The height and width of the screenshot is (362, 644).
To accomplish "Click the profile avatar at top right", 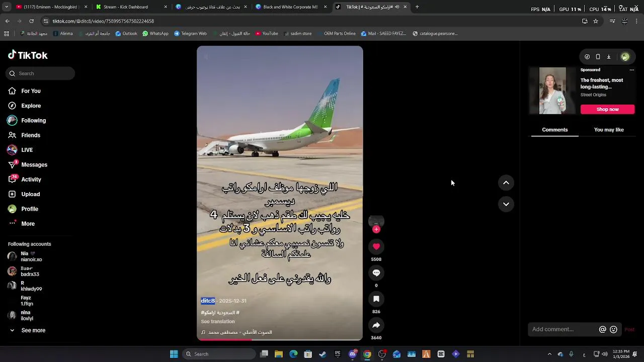I will [x=625, y=57].
